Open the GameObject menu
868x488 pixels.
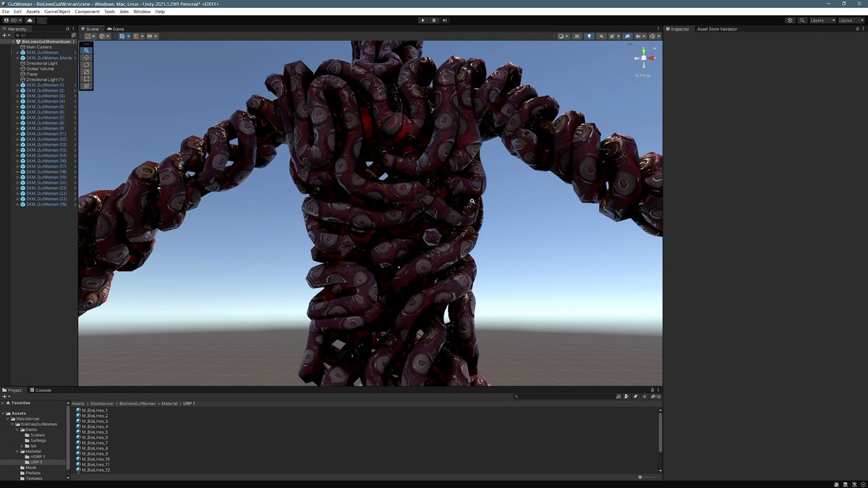tap(57, 12)
